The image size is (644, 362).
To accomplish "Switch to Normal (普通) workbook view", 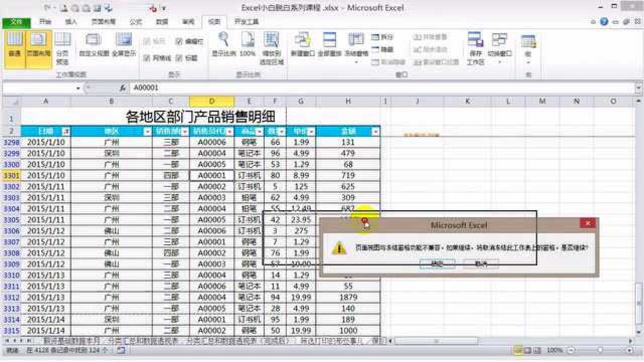I will tap(15, 49).
